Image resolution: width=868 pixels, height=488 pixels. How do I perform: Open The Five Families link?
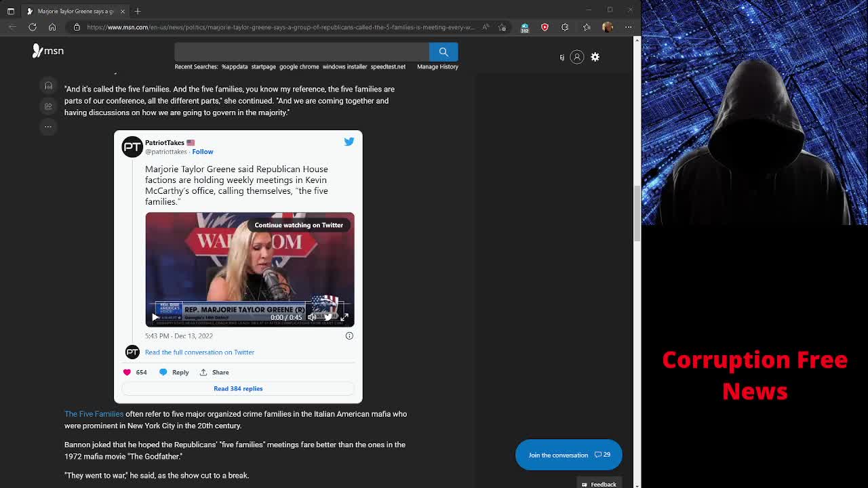(94, 413)
